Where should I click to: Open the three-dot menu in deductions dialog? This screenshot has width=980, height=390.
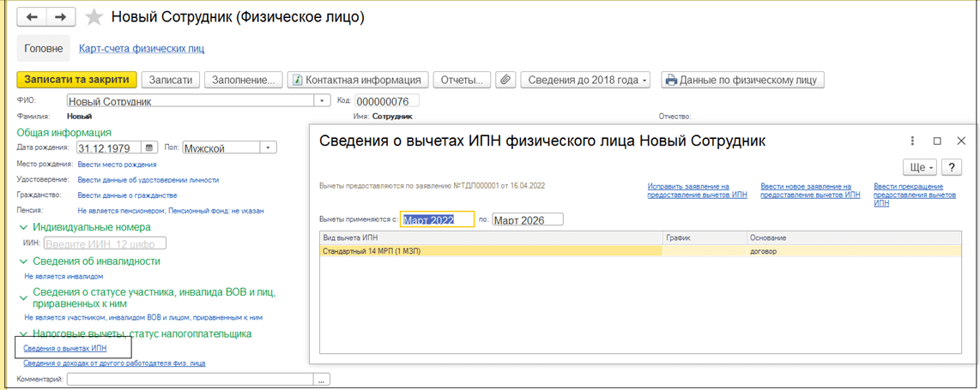click(x=911, y=141)
